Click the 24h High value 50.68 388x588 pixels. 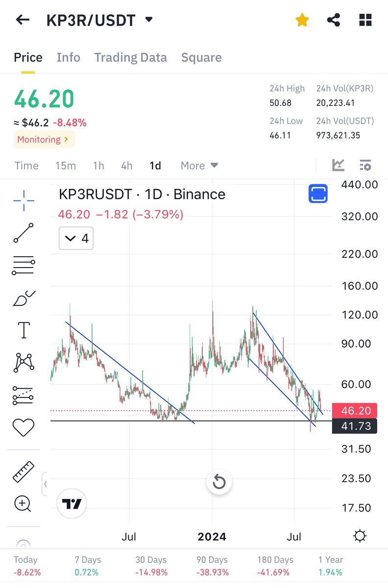280,103
